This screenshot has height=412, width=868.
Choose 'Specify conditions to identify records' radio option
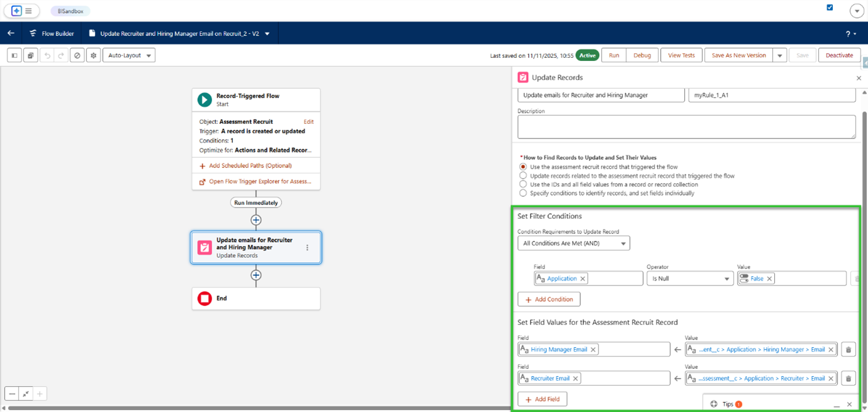tap(523, 193)
